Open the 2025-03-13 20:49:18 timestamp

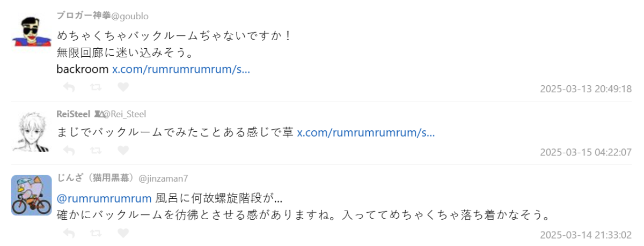(x=586, y=89)
